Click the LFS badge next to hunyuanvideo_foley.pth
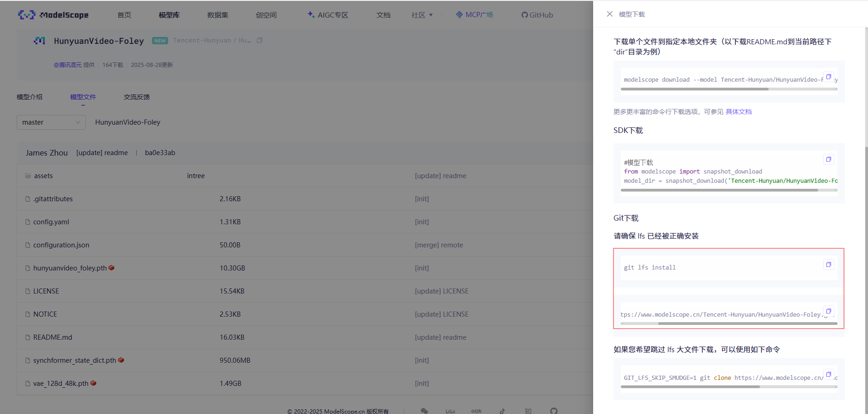Screen dimensions: 868x414 (x=111, y=268)
